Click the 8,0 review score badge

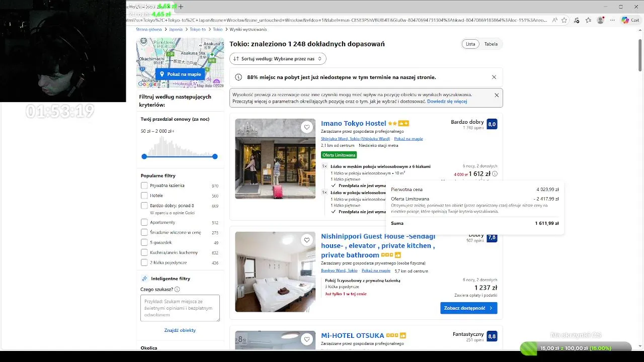(x=492, y=124)
